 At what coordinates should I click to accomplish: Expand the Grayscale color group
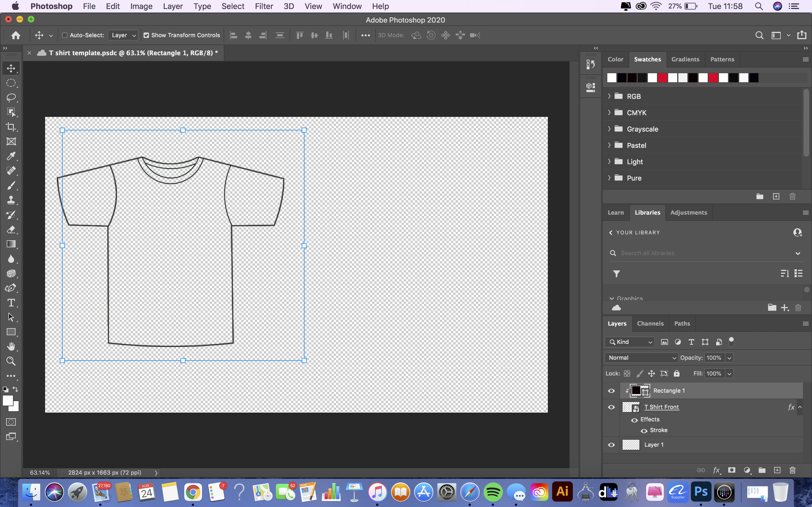tap(609, 128)
